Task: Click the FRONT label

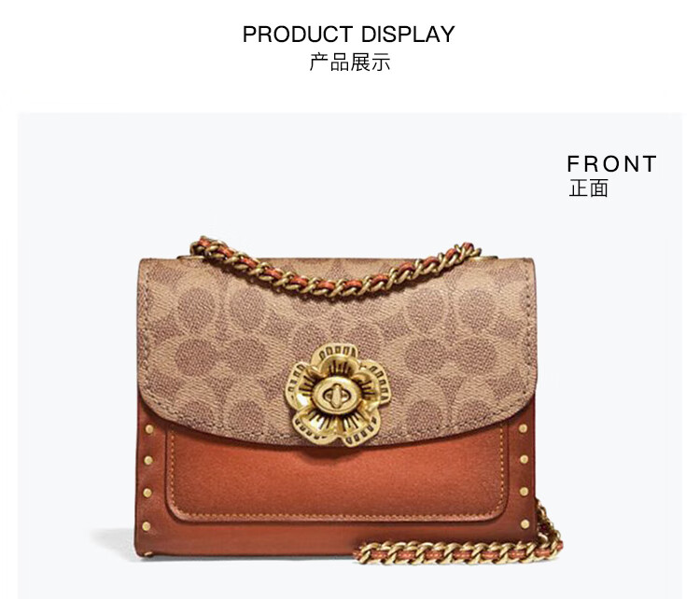Action: click(611, 164)
